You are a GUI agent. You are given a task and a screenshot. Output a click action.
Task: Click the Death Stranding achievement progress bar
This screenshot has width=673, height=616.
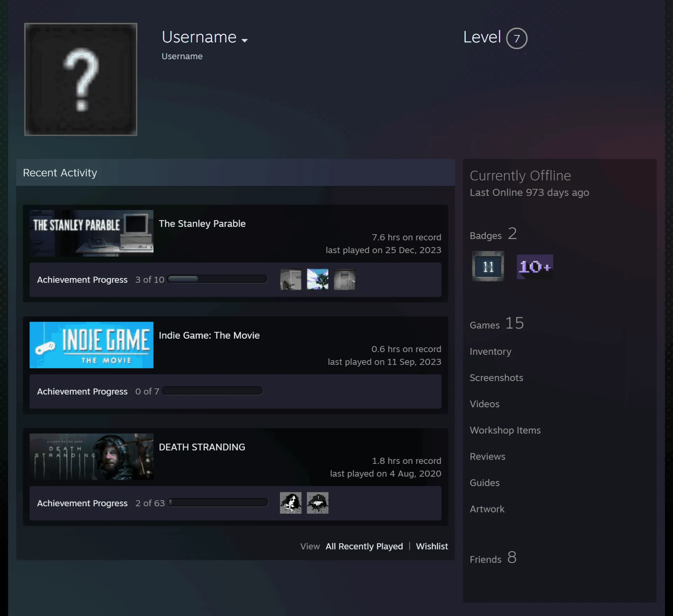pos(218,502)
